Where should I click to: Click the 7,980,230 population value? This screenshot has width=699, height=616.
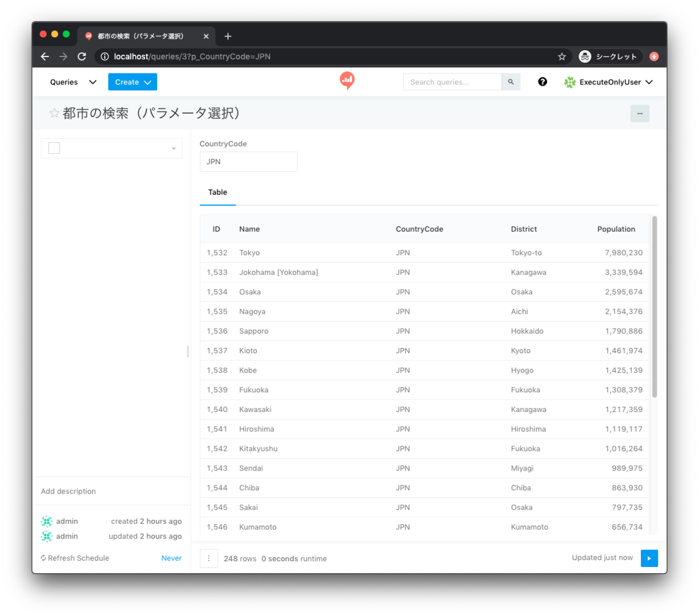click(x=624, y=253)
